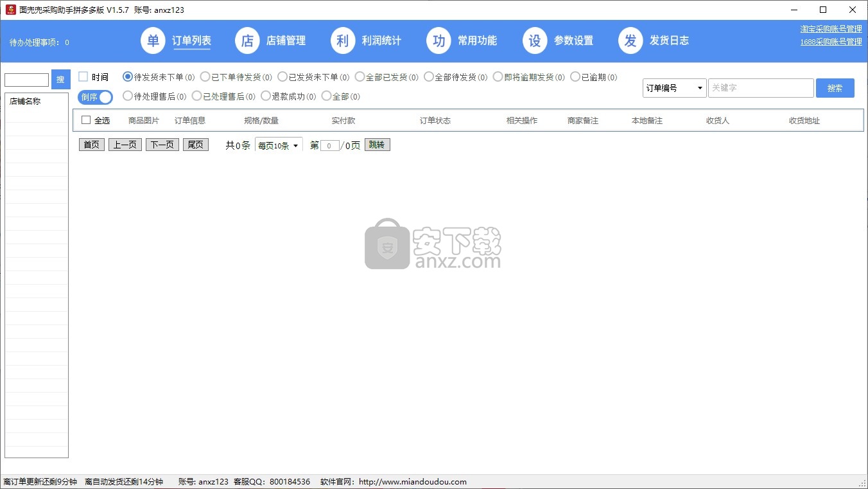The width and height of the screenshot is (868, 489).
Task: Switch to 利润统计 tab
Action: [381, 40]
